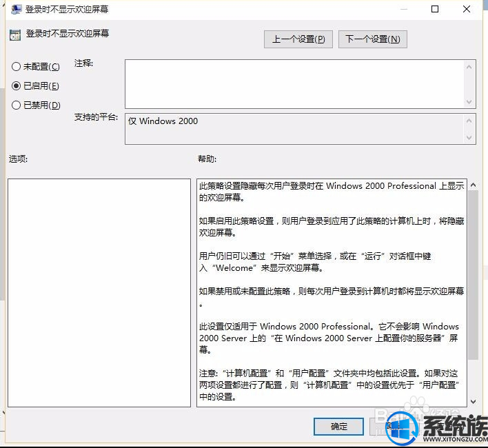
Task: Go to previous setting 上一个设置(P)
Action: [298, 39]
